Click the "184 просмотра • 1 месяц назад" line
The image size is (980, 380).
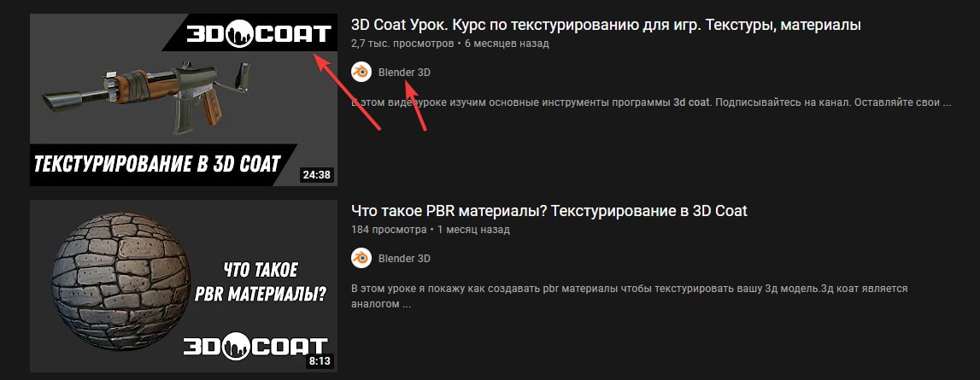(431, 230)
